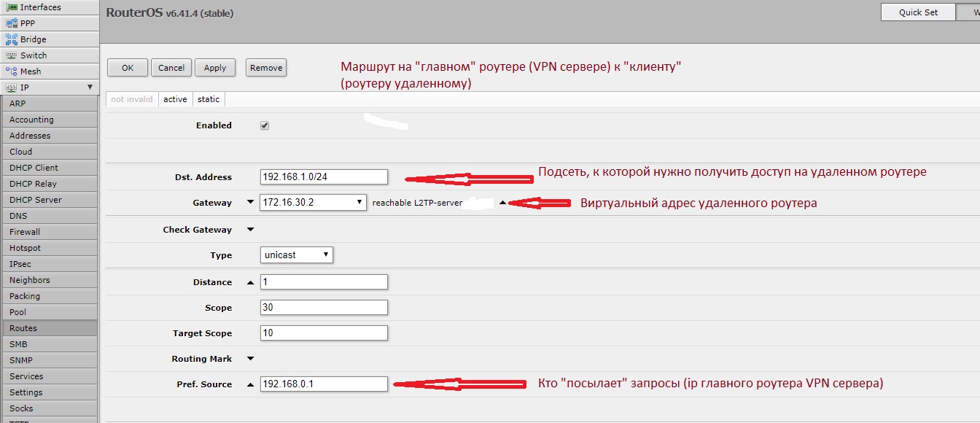
Task: Click the Switch menu icon
Action: 11,55
